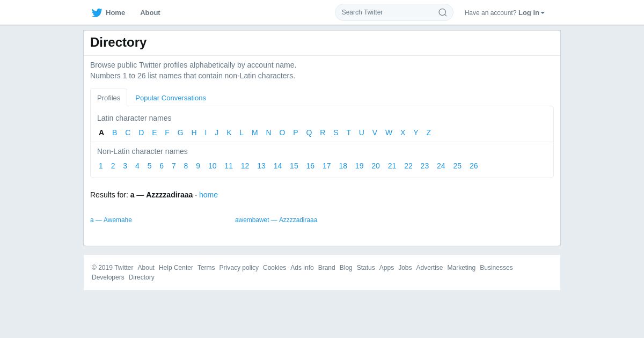Choose letter T in Latin names
The height and width of the screenshot is (338, 644).
(x=349, y=133)
